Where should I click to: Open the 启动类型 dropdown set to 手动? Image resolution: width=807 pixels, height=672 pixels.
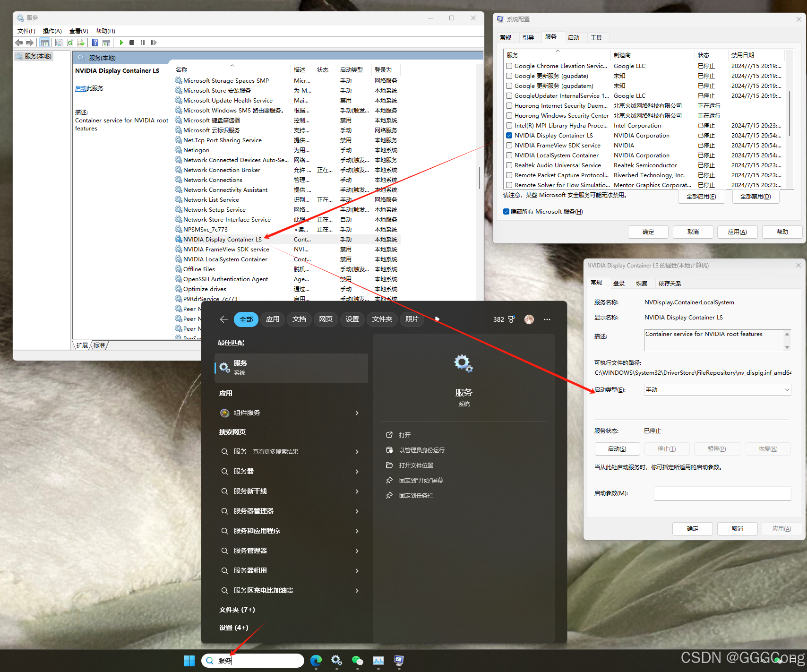coord(717,390)
